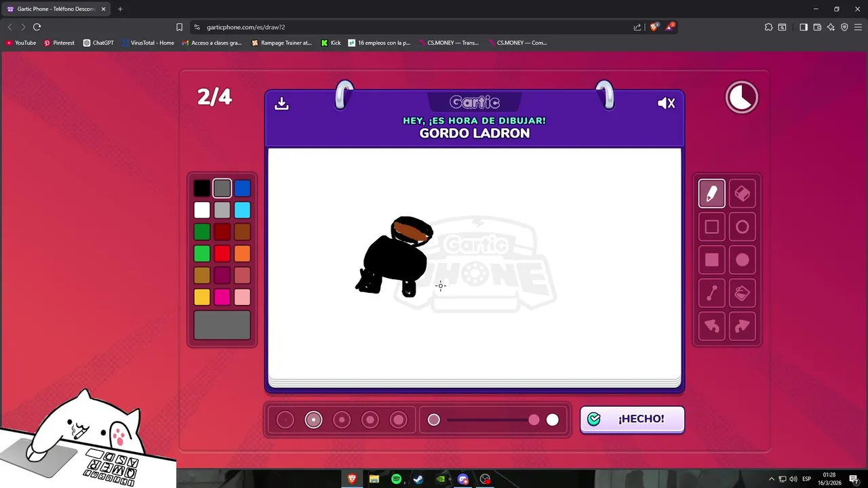The width and height of the screenshot is (868, 488).
Task: Show hidden system tray icons
Action: (x=771, y=479)
